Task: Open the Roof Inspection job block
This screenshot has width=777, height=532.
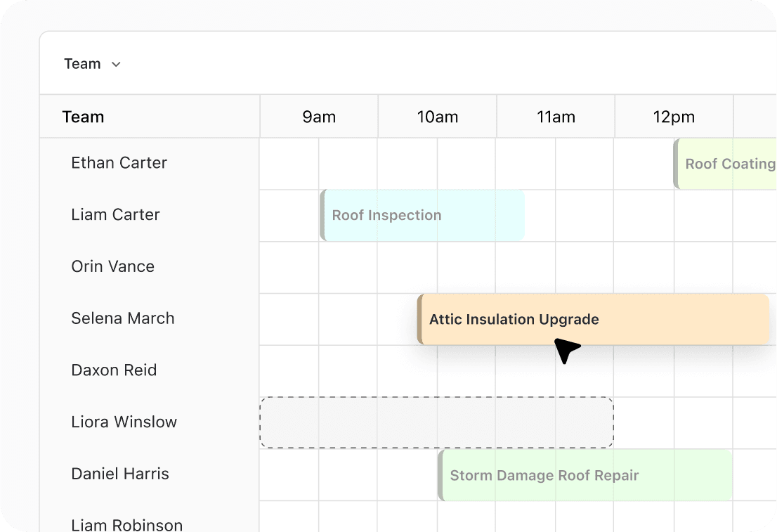Action: (x=422, y=215)
